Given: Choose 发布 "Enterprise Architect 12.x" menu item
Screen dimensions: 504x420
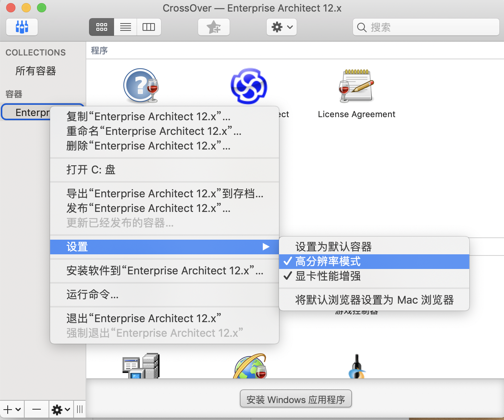Looking at the screenshot, I should [x=165, y=208].
